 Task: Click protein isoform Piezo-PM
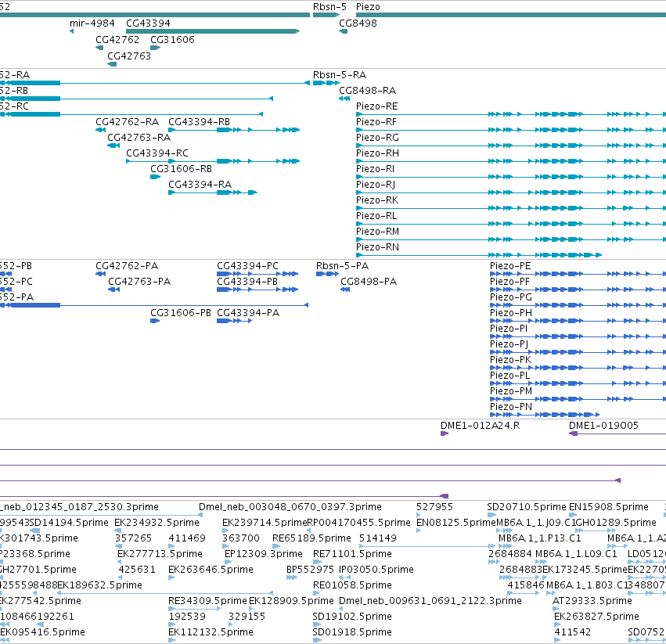pos(511,391)
